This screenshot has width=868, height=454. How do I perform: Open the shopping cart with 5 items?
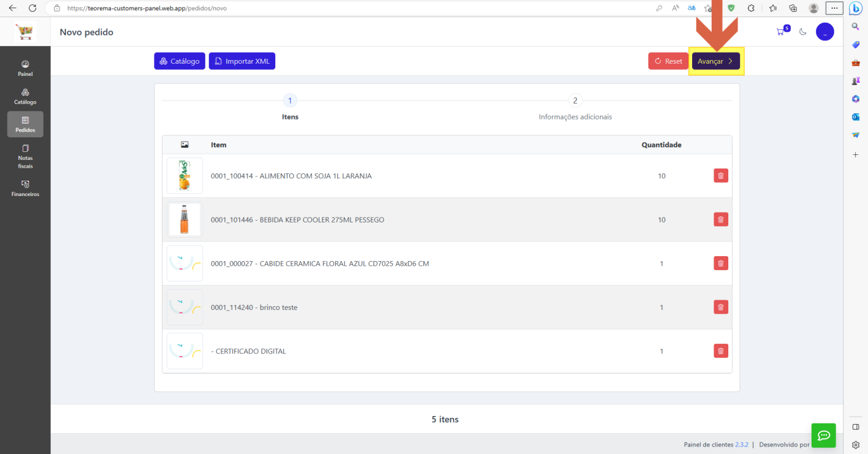[783, 31]
